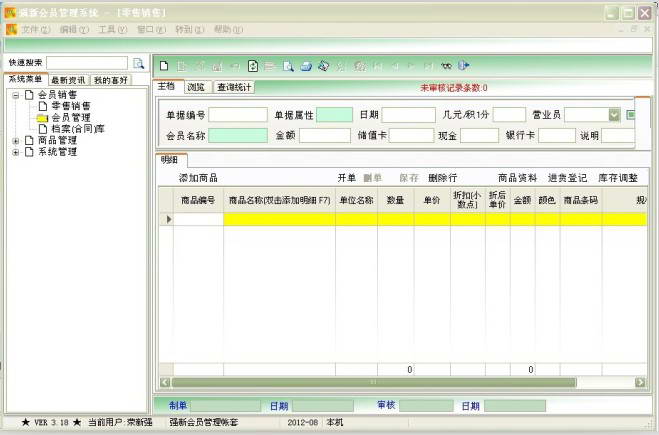This screenshot has height=435, width=659.
Task: Click the 库存调整 button
Action: 618,178
